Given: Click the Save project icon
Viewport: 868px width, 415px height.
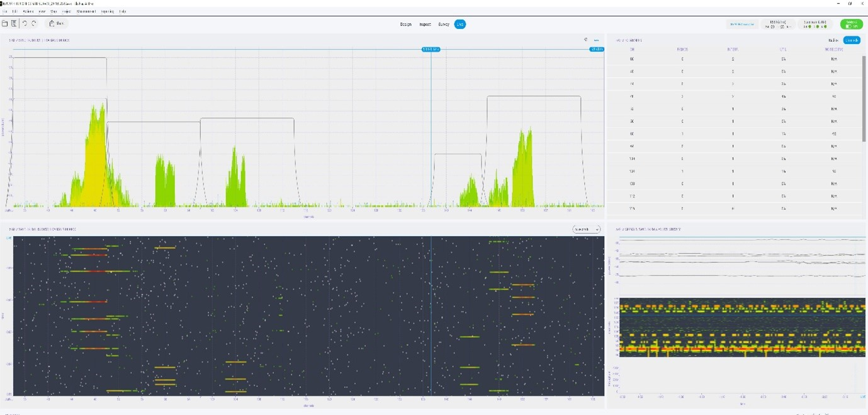Looking at the screenshot, I should click(x=14, y=23).
